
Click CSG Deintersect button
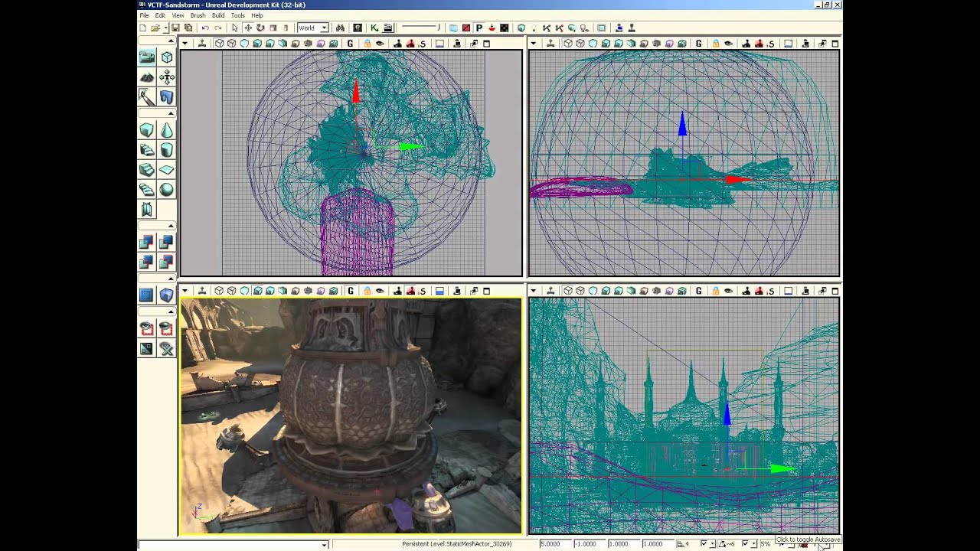[x=166, y=262]
